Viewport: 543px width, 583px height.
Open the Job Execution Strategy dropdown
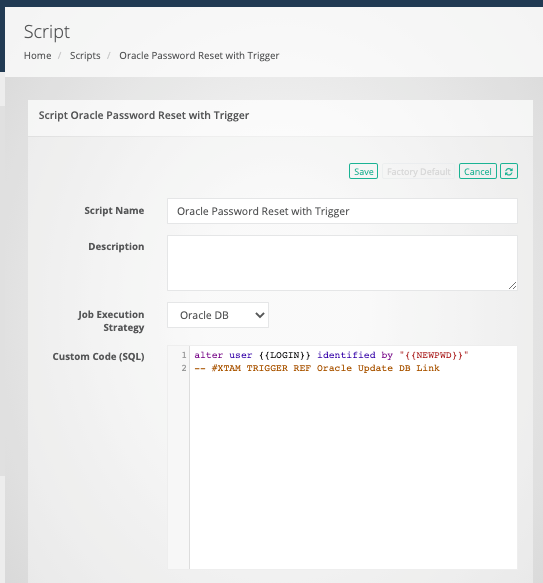tap(218, 315)
